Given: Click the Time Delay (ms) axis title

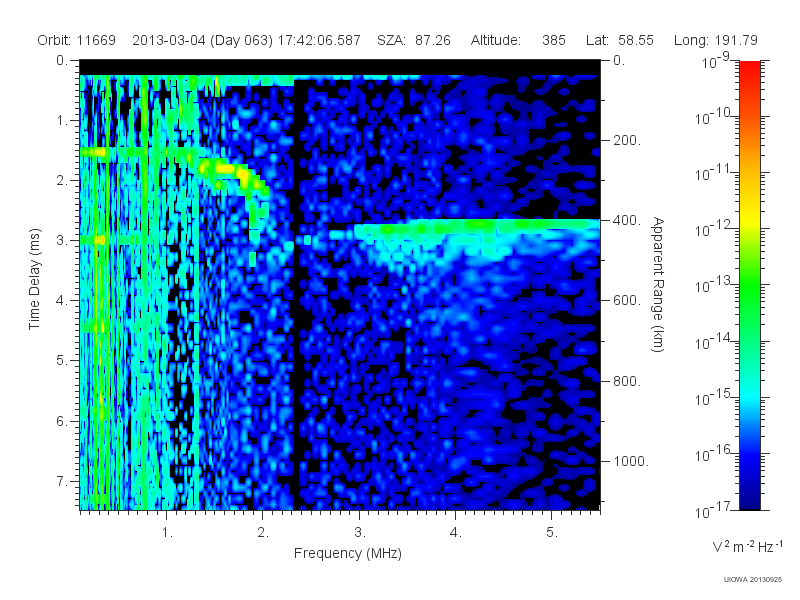Looking at the screenshot, I should point(34,279).
